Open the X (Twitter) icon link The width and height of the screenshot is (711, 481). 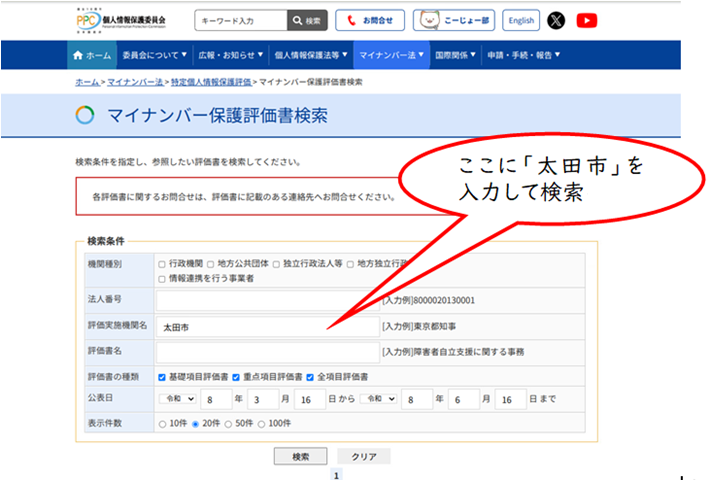click(556, 20)
